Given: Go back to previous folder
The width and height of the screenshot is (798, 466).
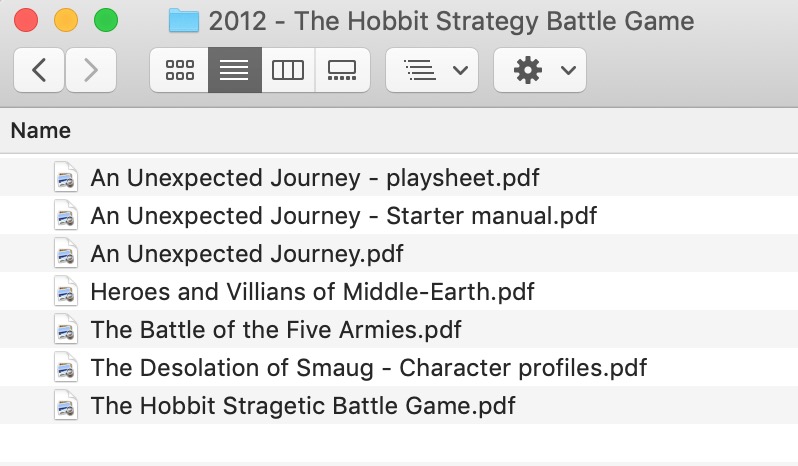Looking at the screenshot, I should [x=40, y=70].
